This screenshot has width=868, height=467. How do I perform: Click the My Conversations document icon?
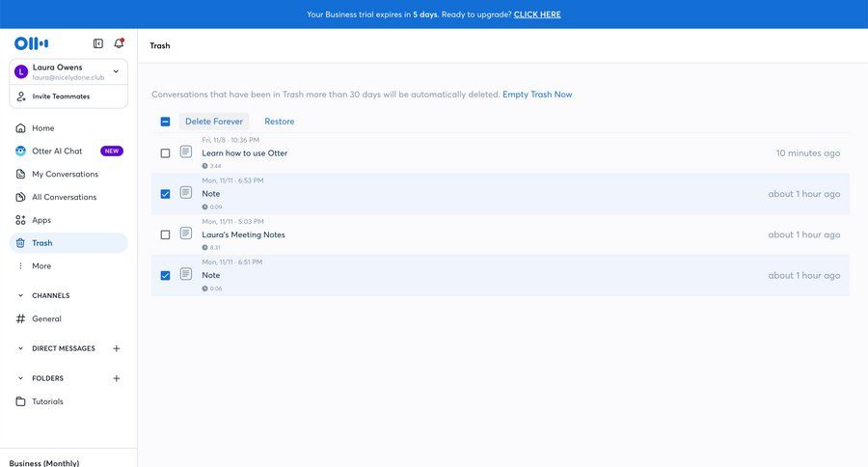pos(20,174)
